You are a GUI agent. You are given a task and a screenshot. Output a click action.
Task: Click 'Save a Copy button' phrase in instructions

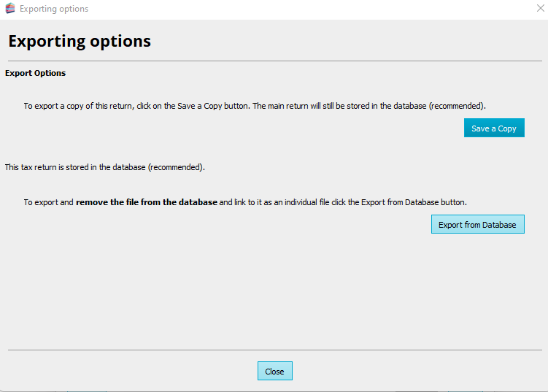212,106
